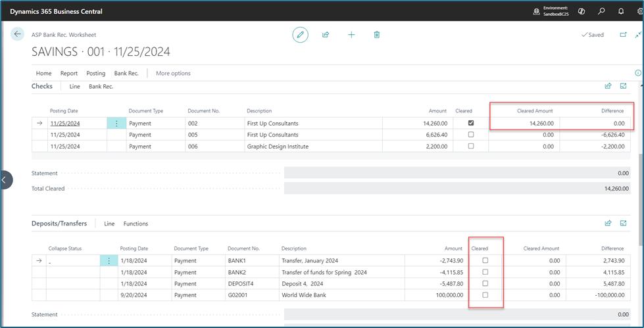Image resolution: width=644 pixels, height=328 pixels.
Task: Open the notifications bell icon
Action: 621,11
